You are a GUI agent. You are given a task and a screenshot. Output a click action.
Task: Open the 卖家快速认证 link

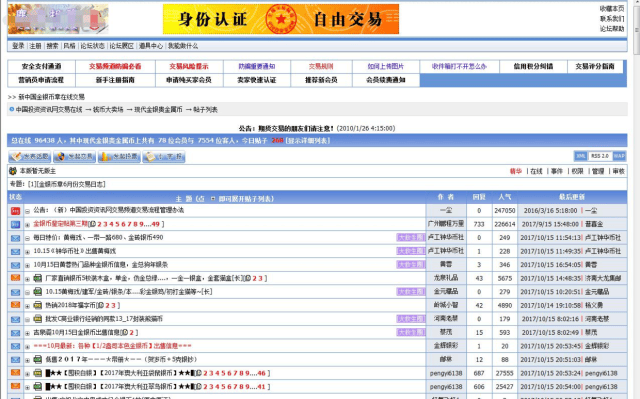point(257,80)
